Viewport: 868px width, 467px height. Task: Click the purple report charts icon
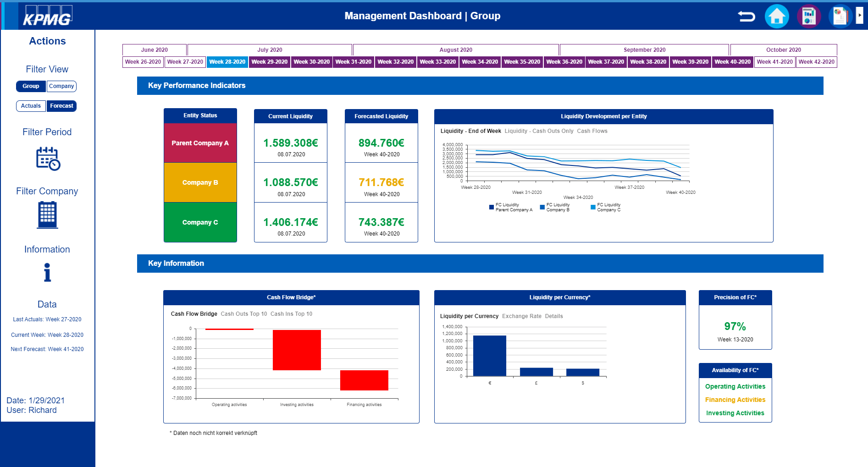pyautogui.click(x=808, y=15)
